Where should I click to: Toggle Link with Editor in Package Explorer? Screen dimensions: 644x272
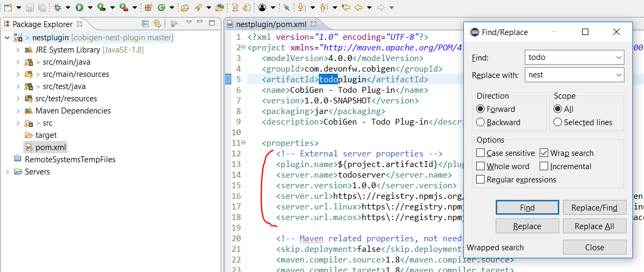point(157,24)
